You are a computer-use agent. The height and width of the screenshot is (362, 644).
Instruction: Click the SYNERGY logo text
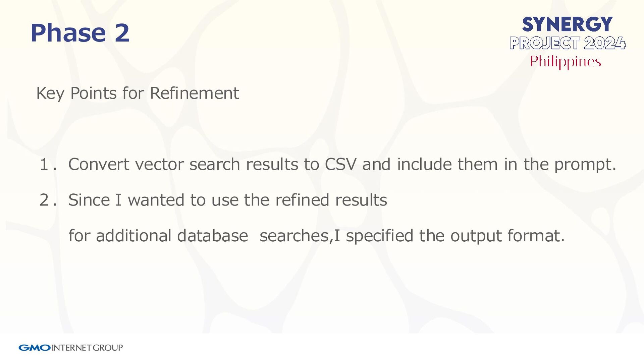[x=567, y=24]
